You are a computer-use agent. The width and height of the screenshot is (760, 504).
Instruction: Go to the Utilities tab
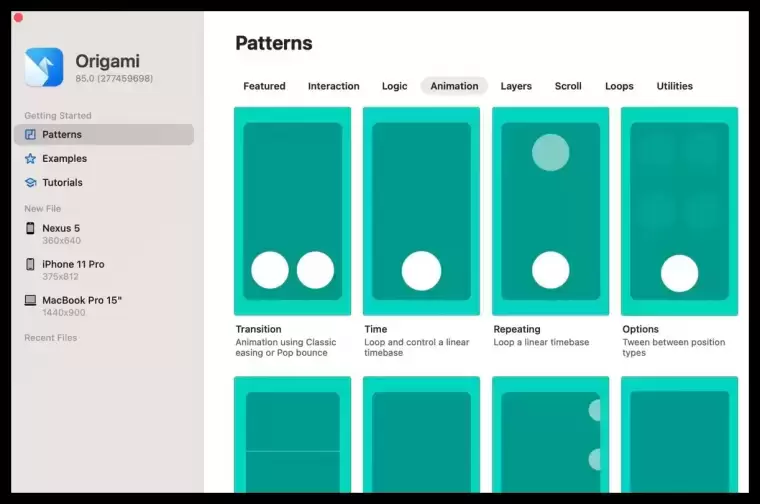674,86
